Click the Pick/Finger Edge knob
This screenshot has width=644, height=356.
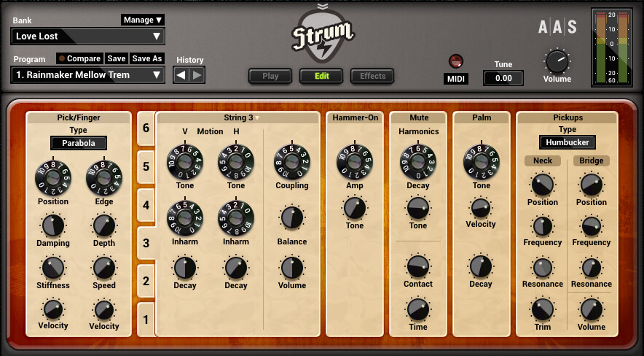click(x=104, y=178)
